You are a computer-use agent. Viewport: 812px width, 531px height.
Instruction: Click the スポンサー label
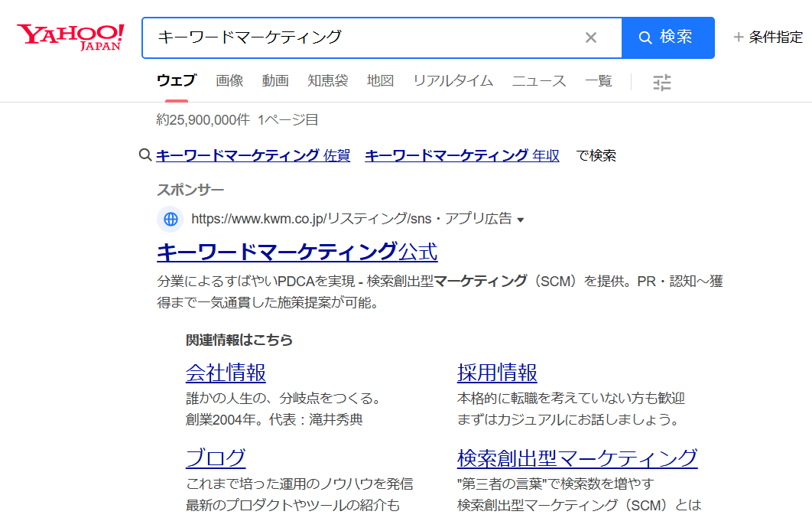click(x=190, y=190)
